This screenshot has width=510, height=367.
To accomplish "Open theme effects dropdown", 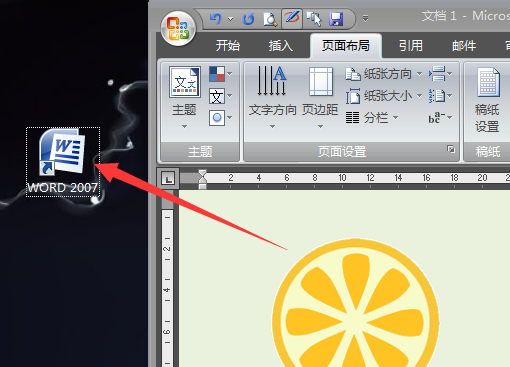I will [221, 117].
